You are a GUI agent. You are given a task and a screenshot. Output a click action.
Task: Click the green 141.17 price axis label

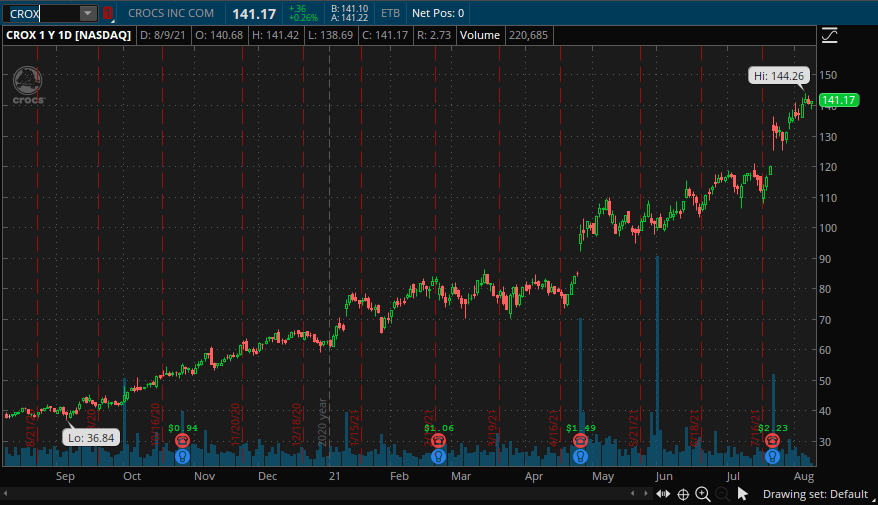[x=838, y=100]
